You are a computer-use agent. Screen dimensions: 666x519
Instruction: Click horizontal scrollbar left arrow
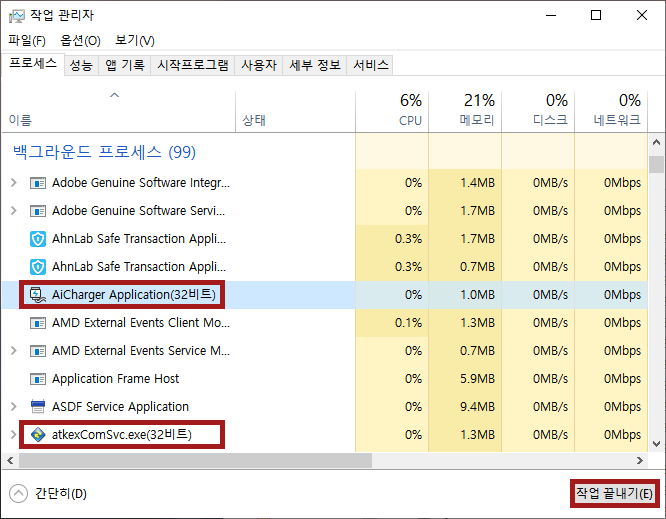coord(10,460)
